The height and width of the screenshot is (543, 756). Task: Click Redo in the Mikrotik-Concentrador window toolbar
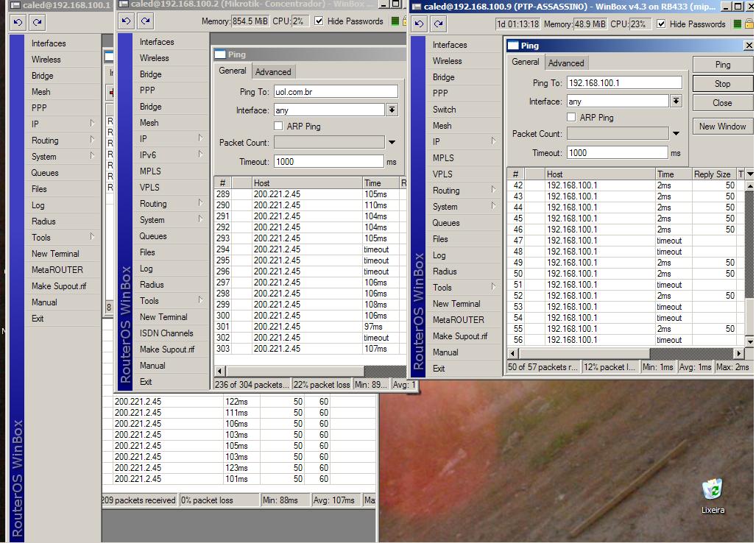[x=145, y=21]
